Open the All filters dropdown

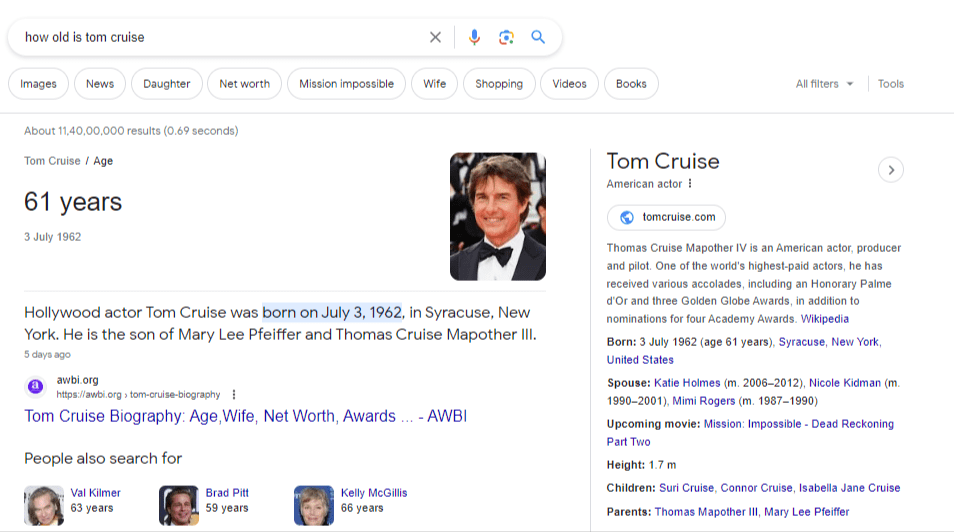[x=824, y=84]
